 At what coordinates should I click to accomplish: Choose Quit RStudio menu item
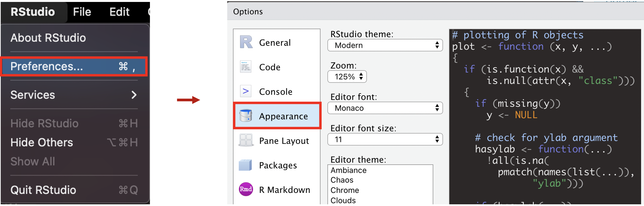click(x=74, y=190)
